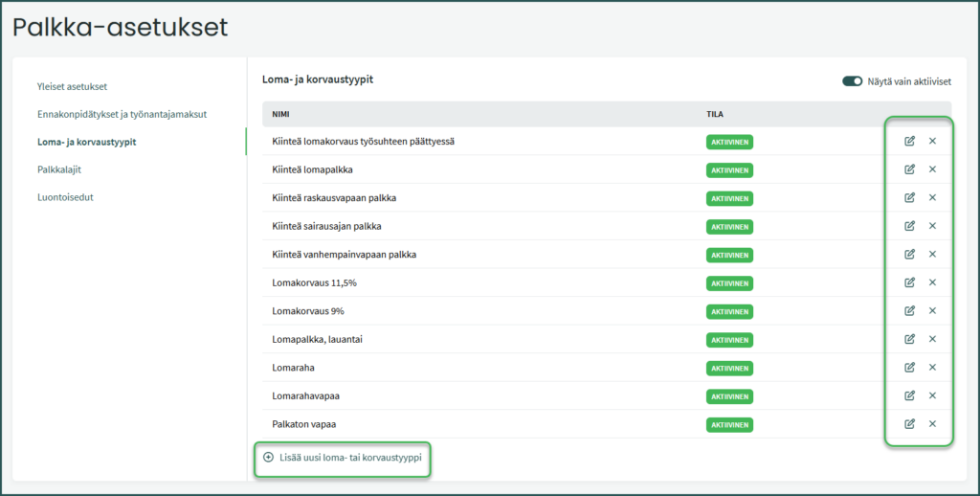
Task: Delete the Lomakorvaus 11,5% row
Action: point(932,282)
